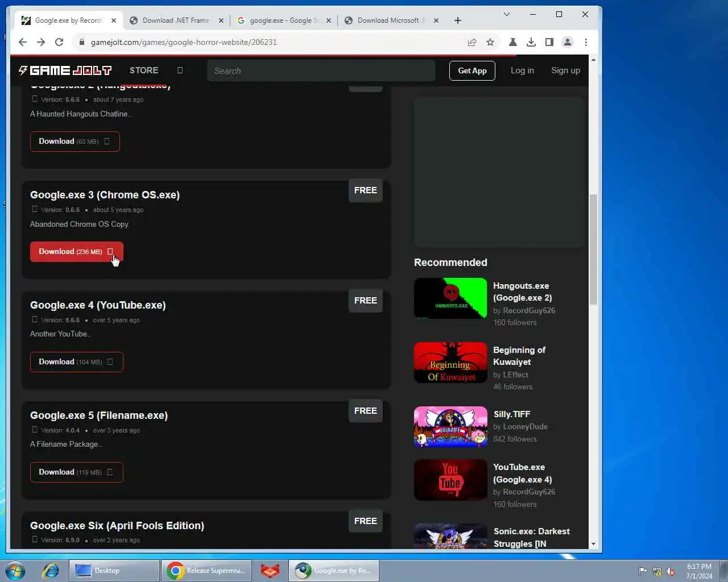
Task: Click the FREE badge on Google.exe 5
Action: tap(365, 411)
